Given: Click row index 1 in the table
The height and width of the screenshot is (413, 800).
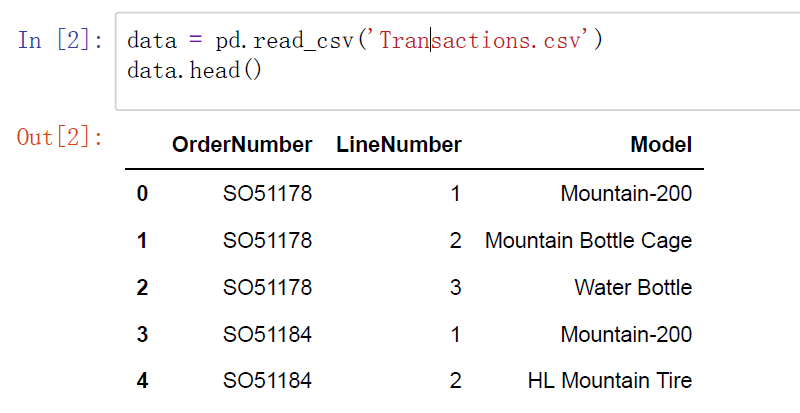Looking at the screenshot, I should [142, 241].
